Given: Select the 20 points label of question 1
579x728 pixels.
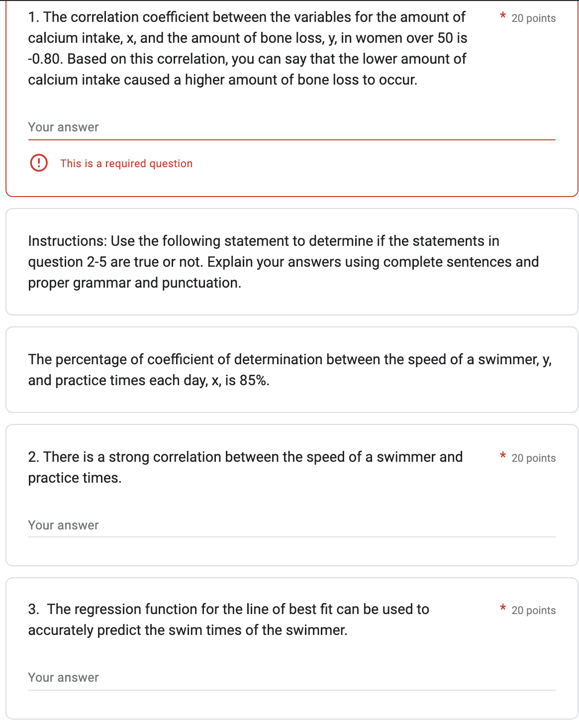Looking at the screenshot, I should coord(534,18).
